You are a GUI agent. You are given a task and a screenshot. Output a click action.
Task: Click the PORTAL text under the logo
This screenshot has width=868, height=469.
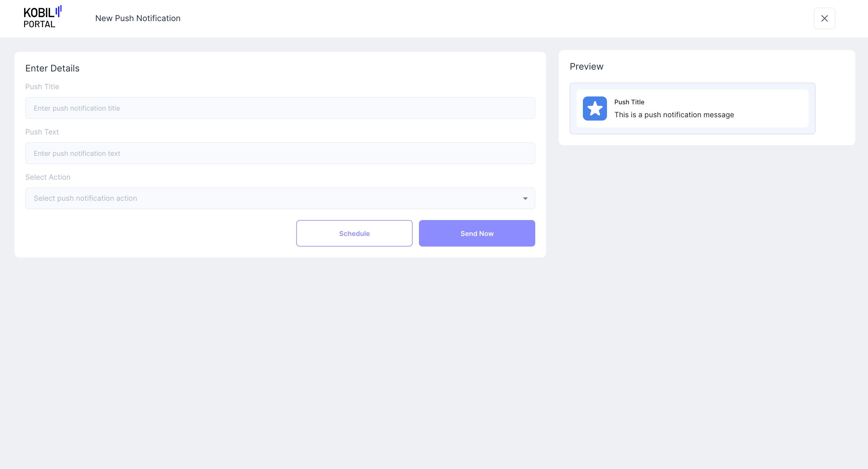tap(39, 25)
